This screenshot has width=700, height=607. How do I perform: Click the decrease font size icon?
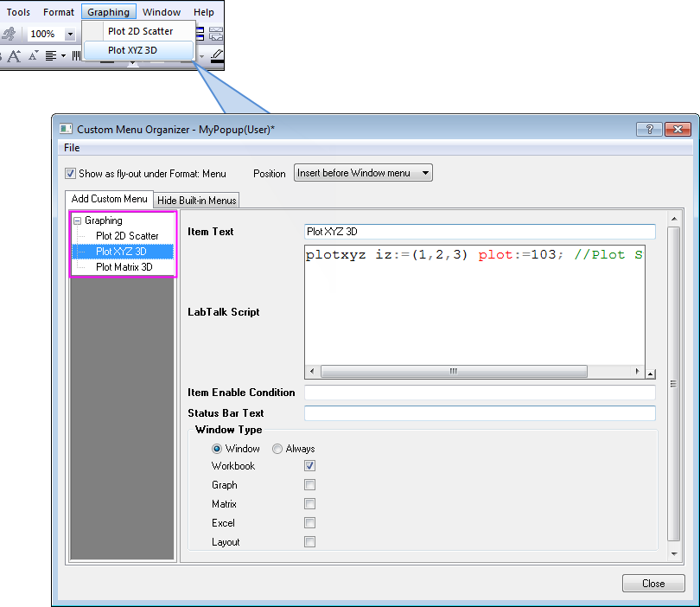[33, 55]
